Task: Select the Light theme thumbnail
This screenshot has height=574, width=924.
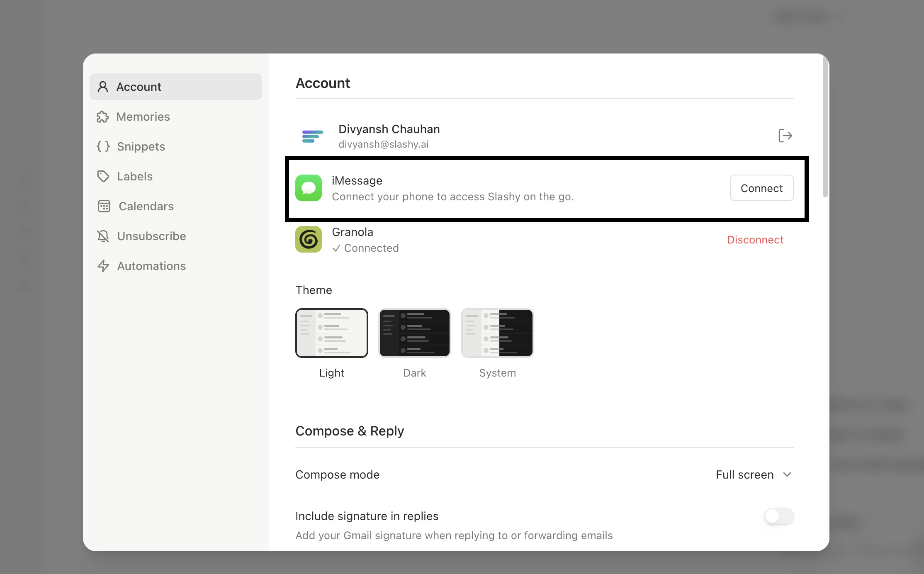Action: (332, 333)
